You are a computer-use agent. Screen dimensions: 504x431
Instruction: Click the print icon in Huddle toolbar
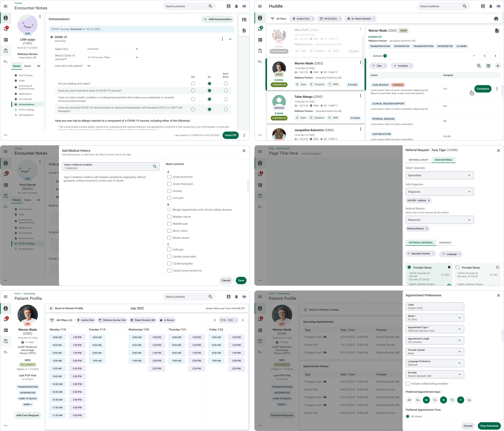[496, 19]
